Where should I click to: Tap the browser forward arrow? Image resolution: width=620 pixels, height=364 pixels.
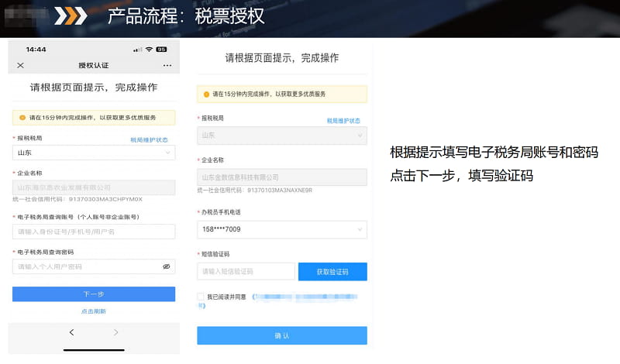point(116,332)
